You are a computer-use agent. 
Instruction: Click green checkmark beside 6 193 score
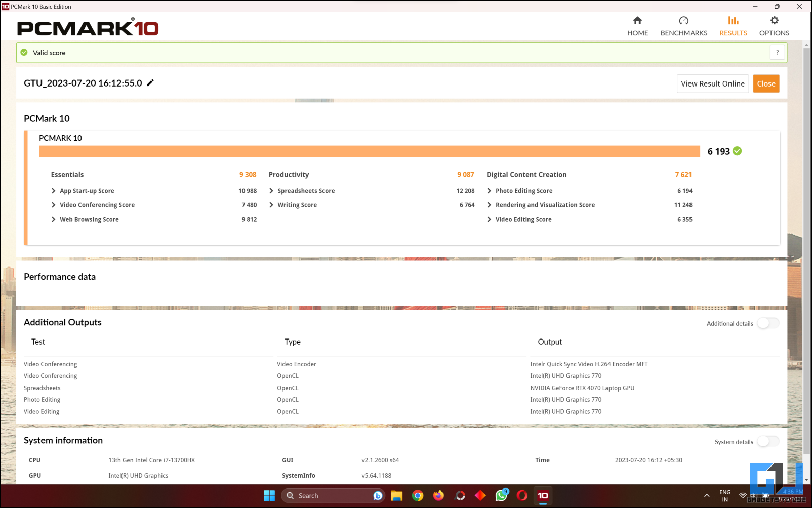click(x=737, y=151)
